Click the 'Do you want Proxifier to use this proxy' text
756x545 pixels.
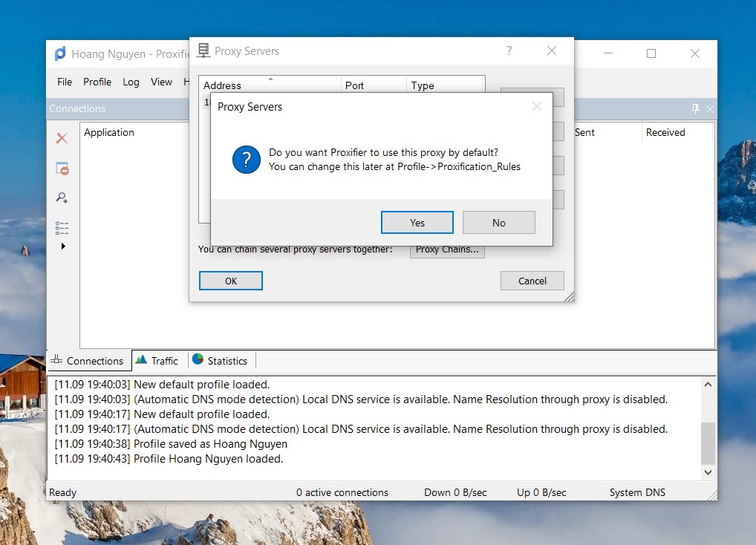[383, 153]
